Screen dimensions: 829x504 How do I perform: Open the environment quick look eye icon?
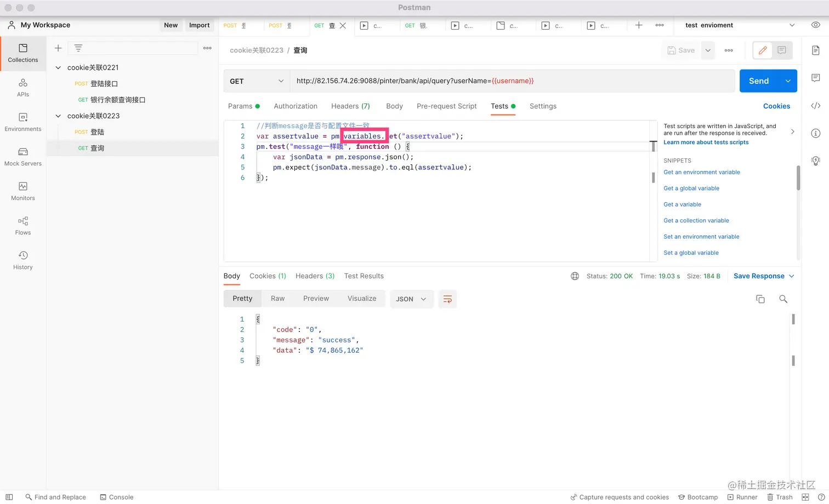tap(816, 25)
